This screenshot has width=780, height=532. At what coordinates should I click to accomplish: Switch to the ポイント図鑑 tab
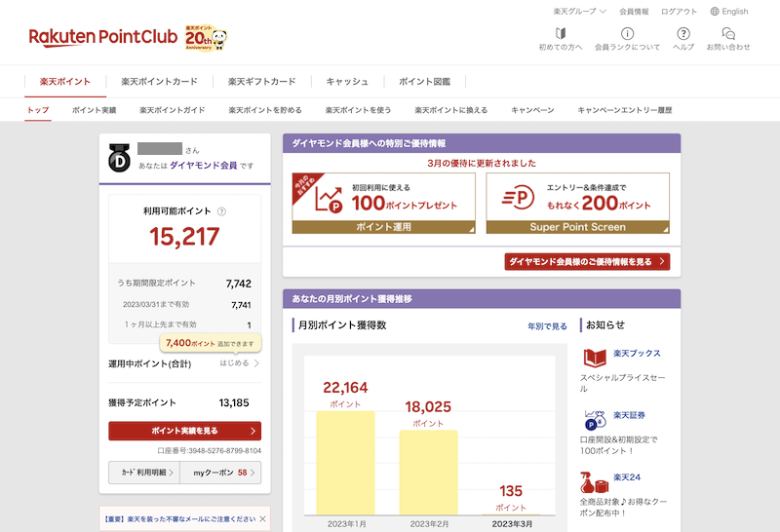[x=424, y=82]
